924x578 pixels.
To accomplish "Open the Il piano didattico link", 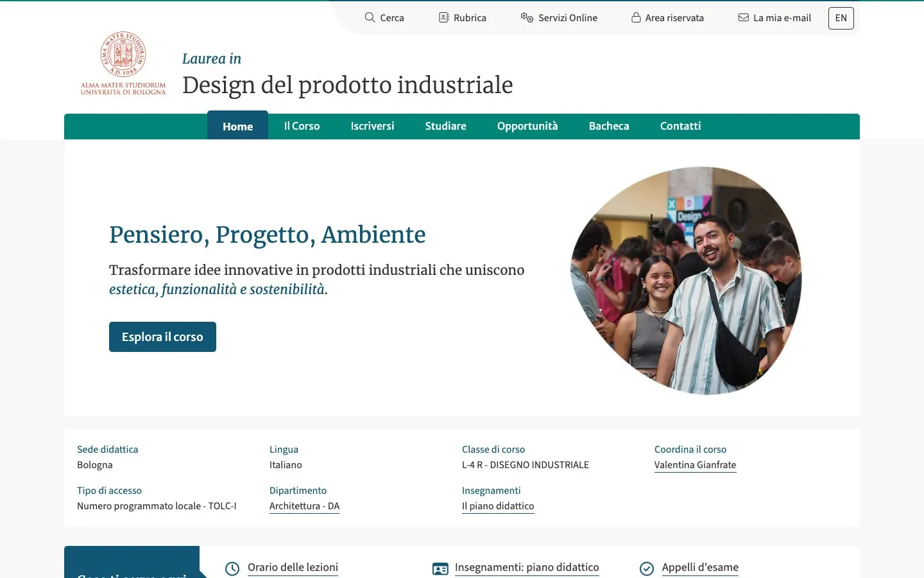I will point(498,506).
